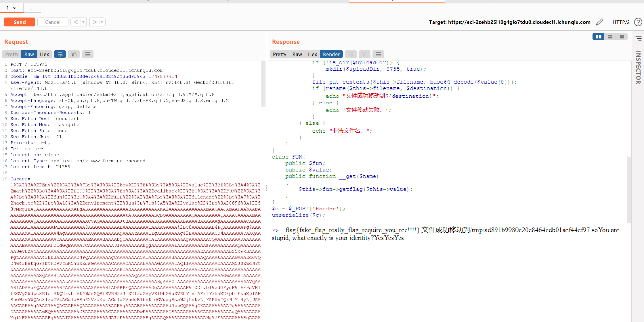Select top-bottom split layout icon
This screenshot has width=644, height=322.
tap(610, 37)
